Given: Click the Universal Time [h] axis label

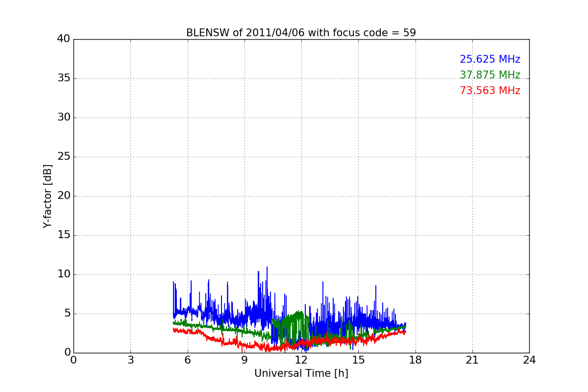Looking at the screenshot, I should pyautogui.click(x=301, y=373).
